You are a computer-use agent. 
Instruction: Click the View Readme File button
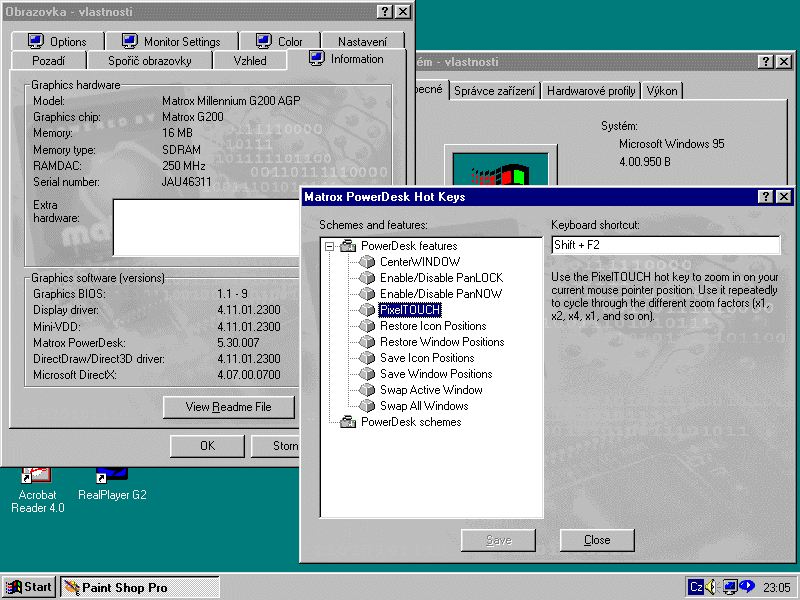coord(228,407)
